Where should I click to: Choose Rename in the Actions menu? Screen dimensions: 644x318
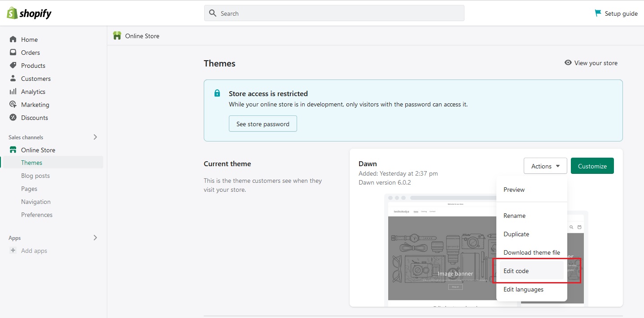tap(532, 216)
